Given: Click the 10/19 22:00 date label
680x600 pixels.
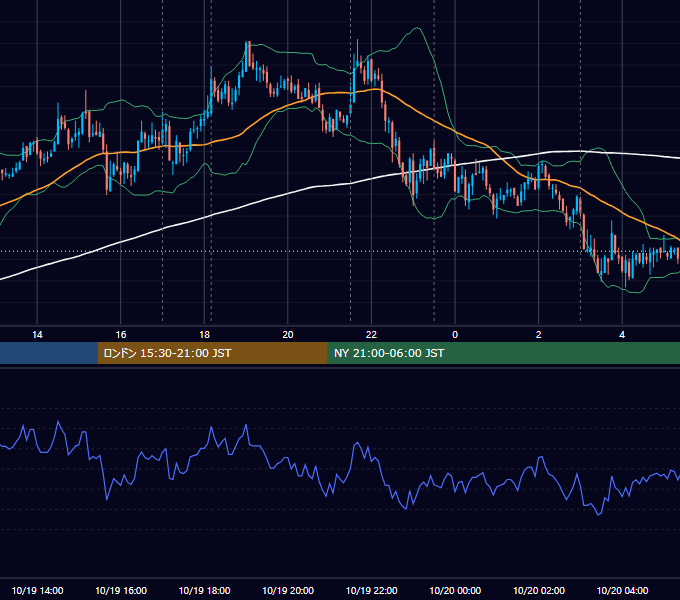Looking at the screenshot, I should click(372, 590).
